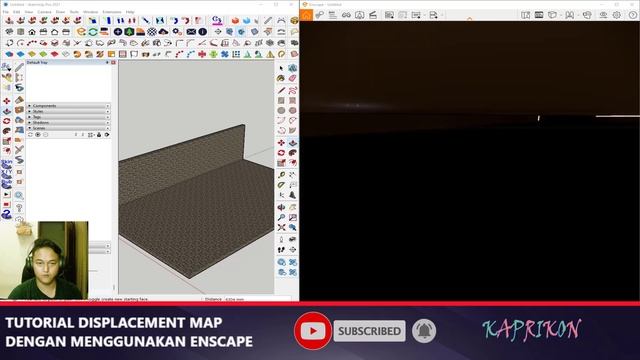Viewport: 640px width, 360px height.
Task: Open the Draw menu in SketchUp
Action: point(60,12)
